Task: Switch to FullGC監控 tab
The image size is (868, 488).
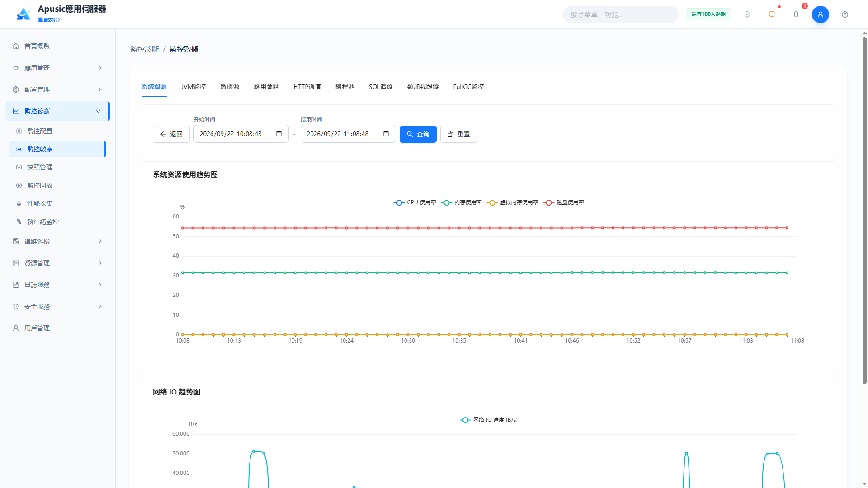Action: click(468, 87)
